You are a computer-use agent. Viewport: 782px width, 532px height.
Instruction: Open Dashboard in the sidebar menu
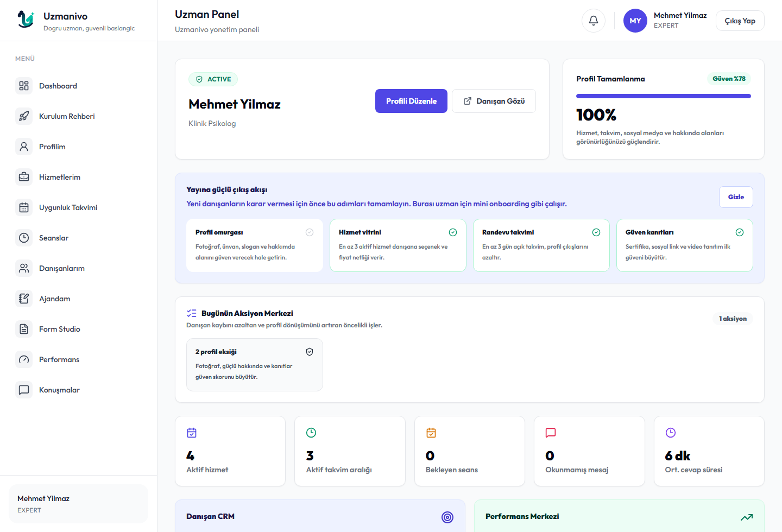click(78, 86)
